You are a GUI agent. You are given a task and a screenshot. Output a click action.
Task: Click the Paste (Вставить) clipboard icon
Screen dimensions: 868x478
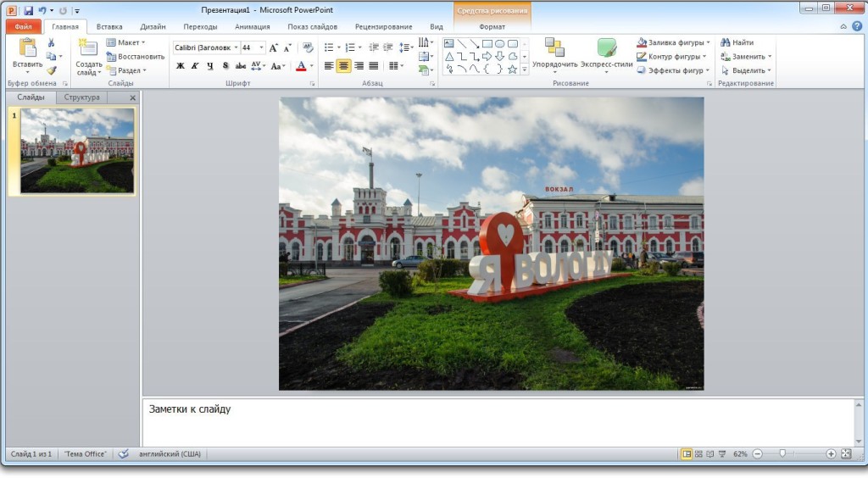coord(27,48)
